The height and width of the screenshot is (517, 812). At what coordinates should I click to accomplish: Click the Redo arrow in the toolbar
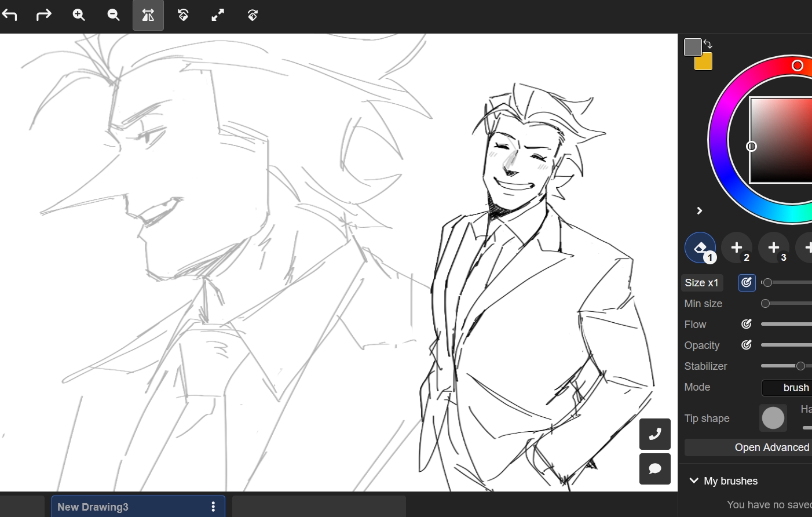pyautogui.click(x=44, y=15)
